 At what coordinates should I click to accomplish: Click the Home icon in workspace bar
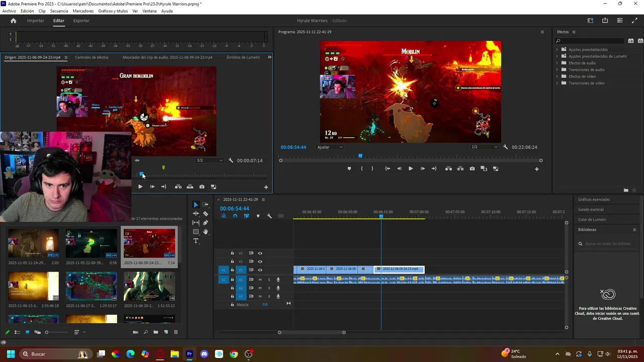point(14,21)
